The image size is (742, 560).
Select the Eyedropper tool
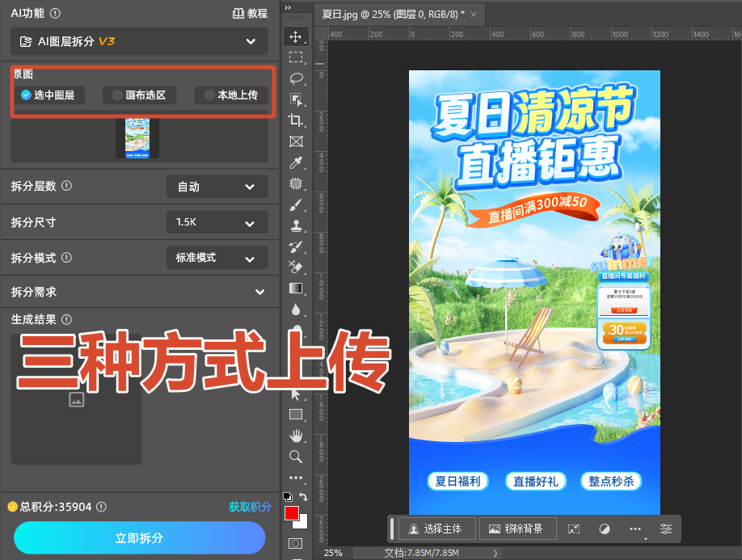pyautogui.click(x=296, y=162)
